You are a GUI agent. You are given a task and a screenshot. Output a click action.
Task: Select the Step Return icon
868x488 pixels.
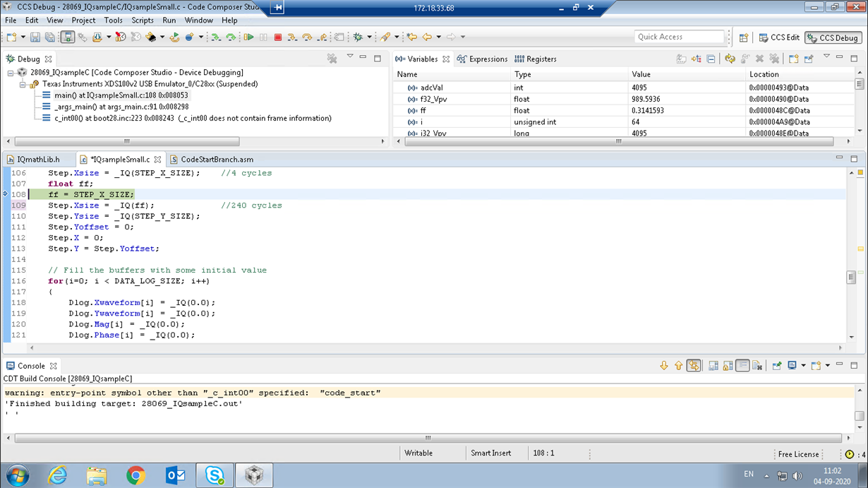[x=321, y=37]
